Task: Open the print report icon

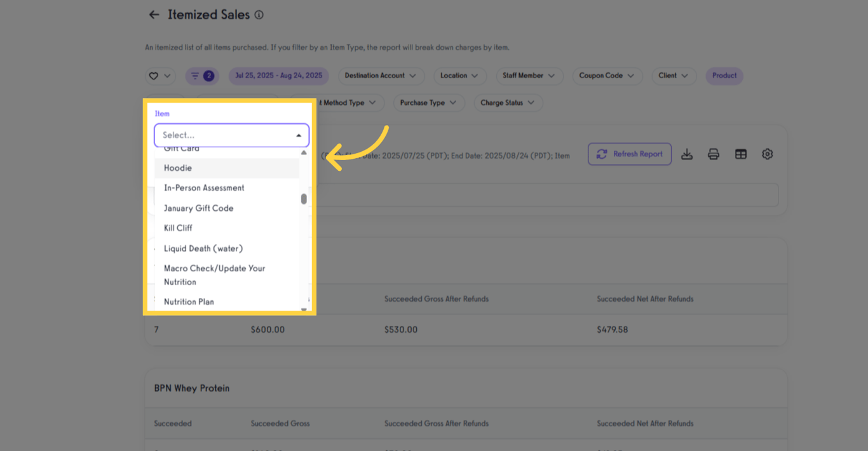Action: 714,154
